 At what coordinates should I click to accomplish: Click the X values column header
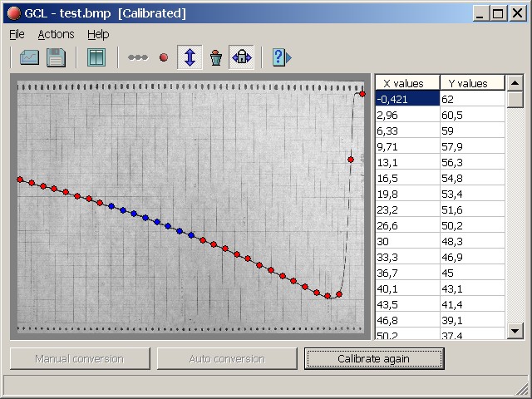(407, 83)
